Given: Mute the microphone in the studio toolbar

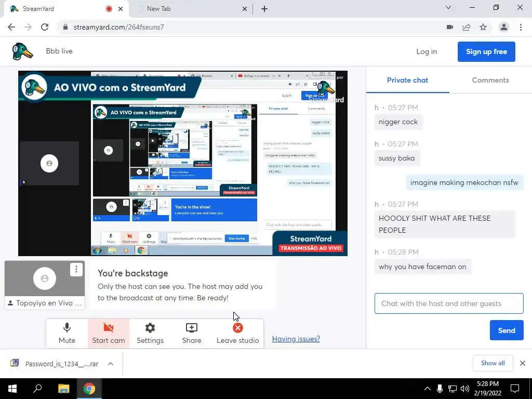Looking at the screenshot, I should click(x=67, y=333).
